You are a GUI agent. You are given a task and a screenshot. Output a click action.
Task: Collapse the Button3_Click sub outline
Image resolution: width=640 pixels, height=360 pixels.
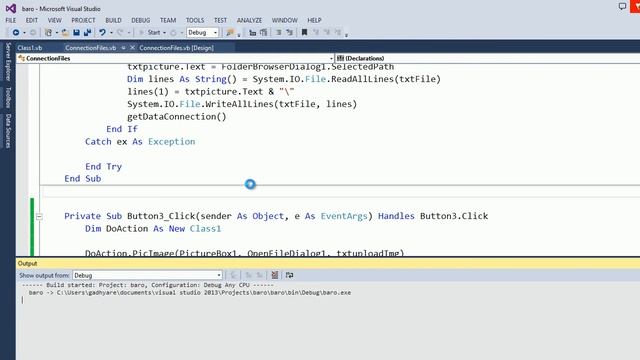pos(39,216)
